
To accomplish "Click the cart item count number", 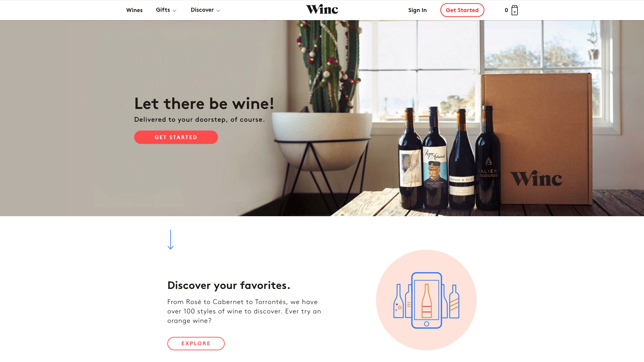I will (x=506, y=10).
